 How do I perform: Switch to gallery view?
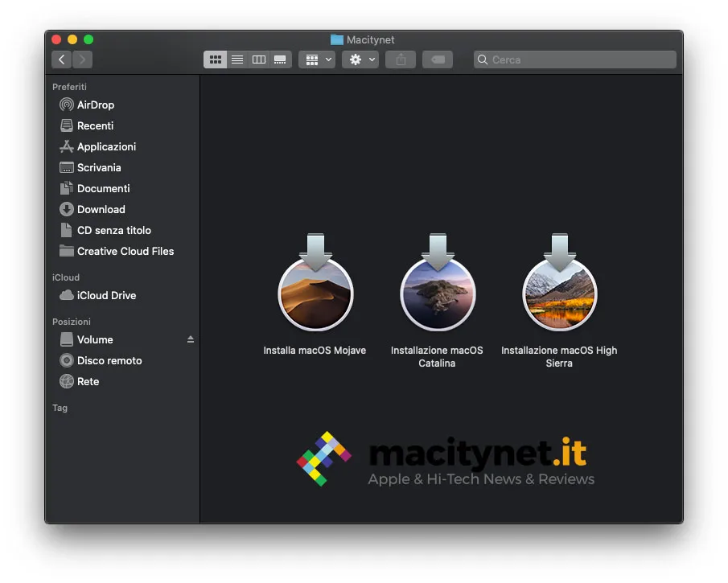point(280,60)
